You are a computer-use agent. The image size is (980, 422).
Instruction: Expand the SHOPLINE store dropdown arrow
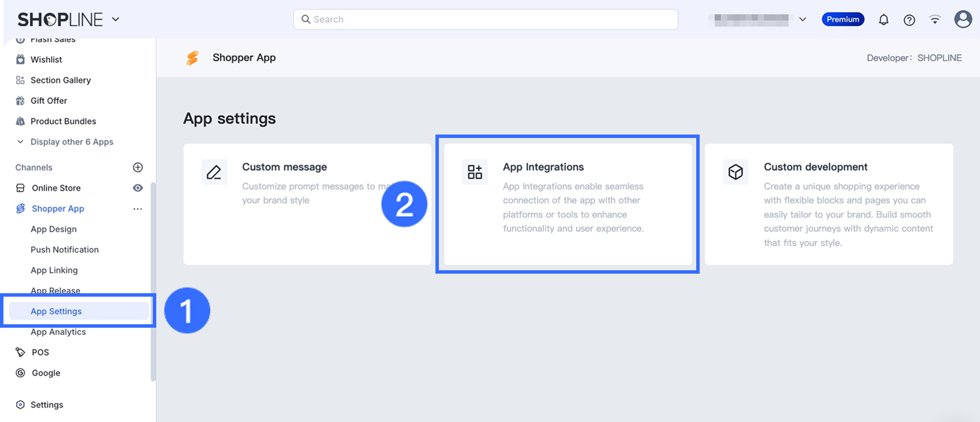[115, 19]
